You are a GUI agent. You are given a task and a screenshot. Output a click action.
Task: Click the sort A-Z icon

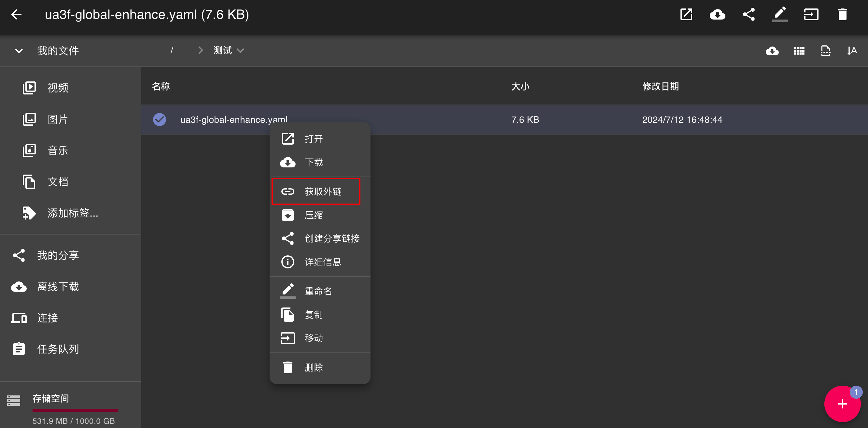pyautogui.click(x=852, y=51)
